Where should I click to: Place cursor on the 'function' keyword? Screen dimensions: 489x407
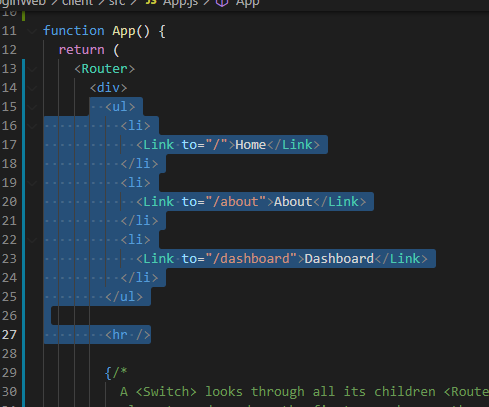pyautogui.click(x=74, y=31)
